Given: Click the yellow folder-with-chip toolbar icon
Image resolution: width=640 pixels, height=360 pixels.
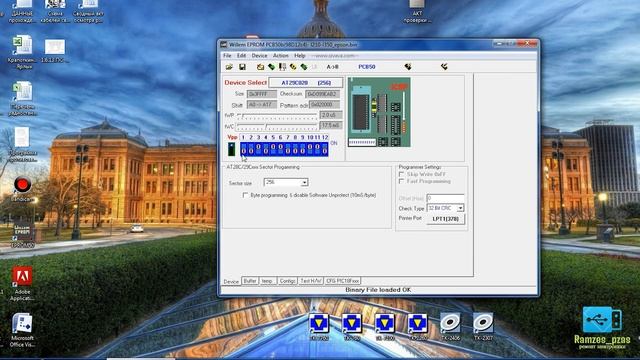Looking at the screenshot, I should tap(260, 67).
